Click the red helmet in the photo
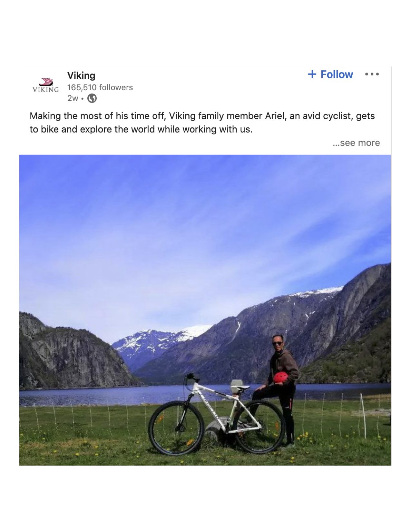The height and width of the screenshot is (532, 411). click(281, 378)
